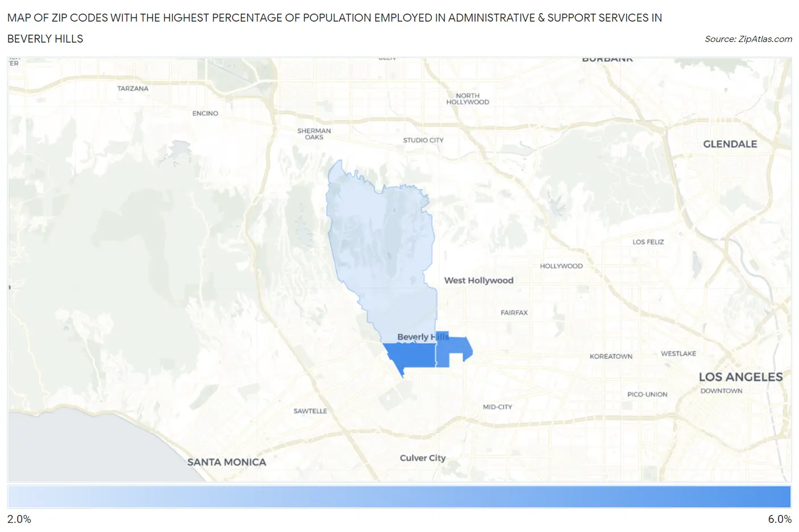The image size is (799, 532).
Task: Click the Beverly Hills map label
Action: (423, 337)
